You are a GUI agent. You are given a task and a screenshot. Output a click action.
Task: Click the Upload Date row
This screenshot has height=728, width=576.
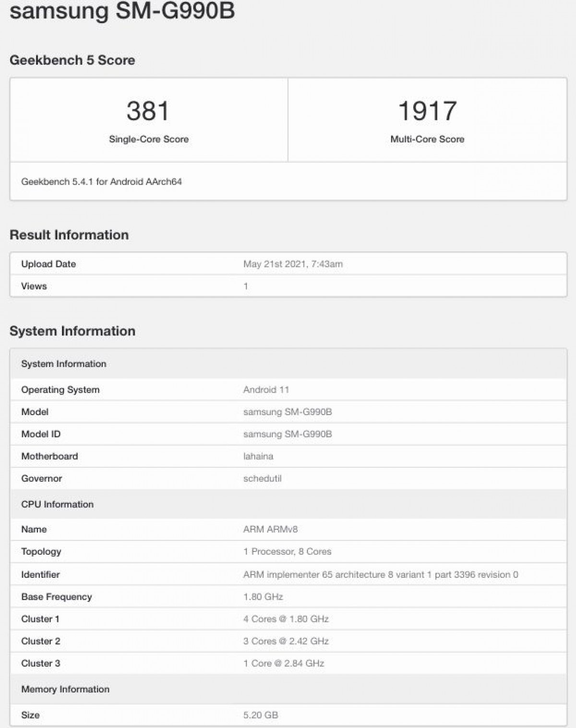pos(48,263)
